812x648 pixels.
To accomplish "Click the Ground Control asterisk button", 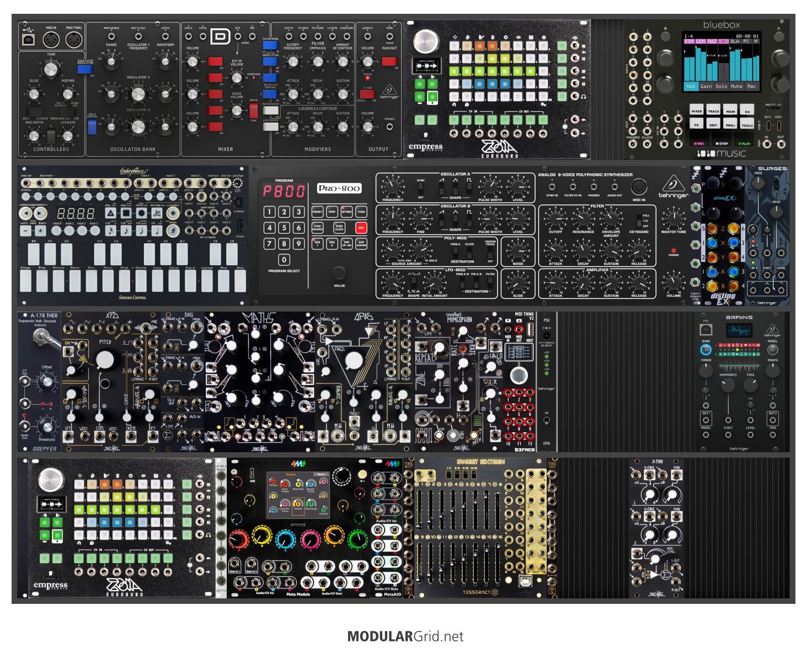I will (174, 213).
